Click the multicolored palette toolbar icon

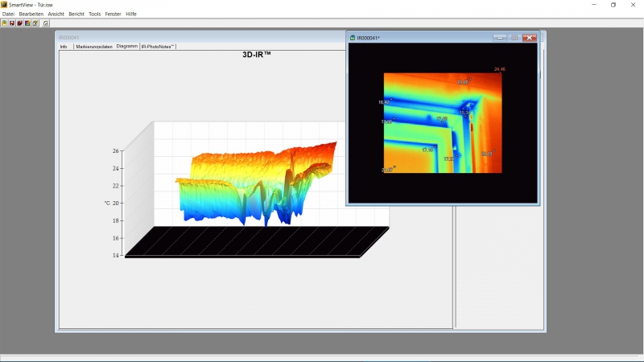tap(27, 23)
